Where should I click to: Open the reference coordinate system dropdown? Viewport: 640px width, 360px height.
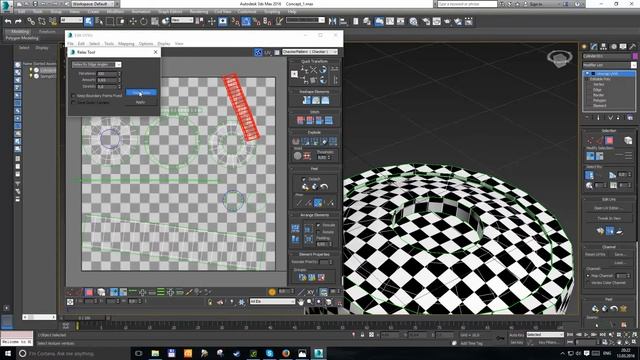[x=182, y=20]
